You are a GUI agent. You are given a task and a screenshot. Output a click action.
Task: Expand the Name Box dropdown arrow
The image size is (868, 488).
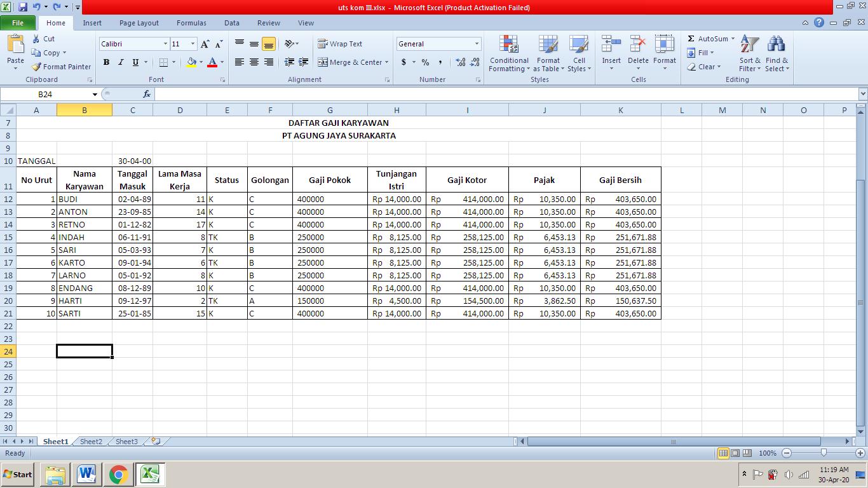click(x=95, y=94)
